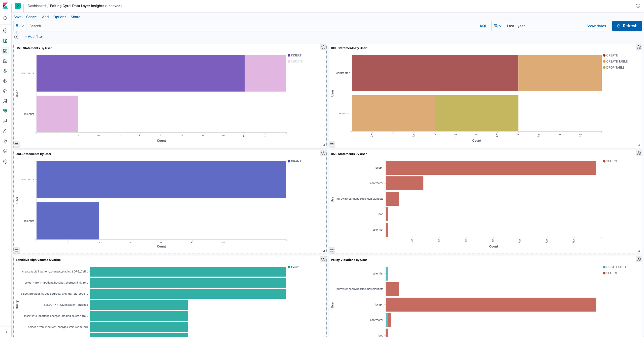The width and height of the screenshot is (644, 337).
Task: Click the Show dates link
Action: click(596, 26)
